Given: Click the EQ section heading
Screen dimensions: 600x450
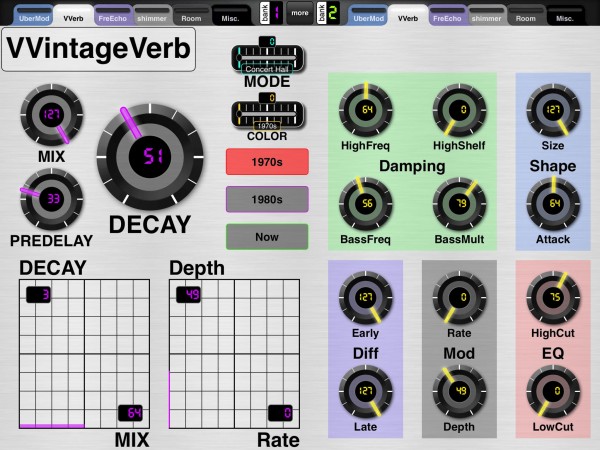Looking at the screenshot, I should pos(553,353).
